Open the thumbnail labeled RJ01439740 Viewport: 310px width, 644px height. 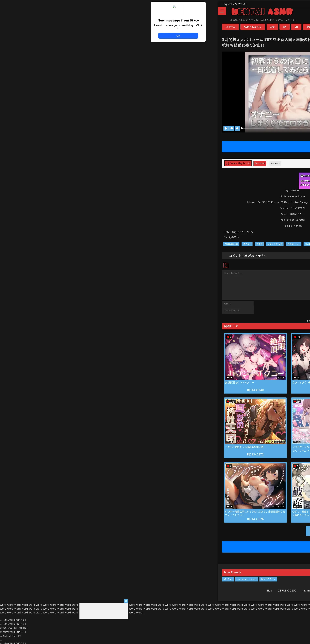coord(255,357)
